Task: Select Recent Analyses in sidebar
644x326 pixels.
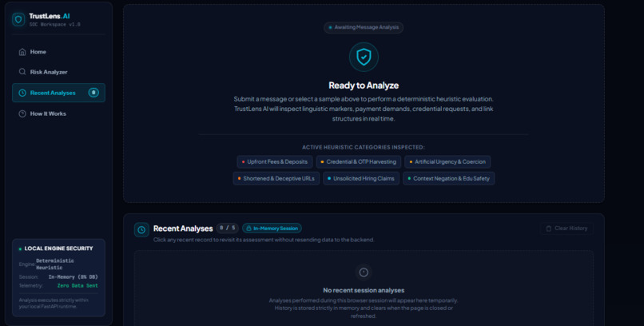Action: click(58, 93)
